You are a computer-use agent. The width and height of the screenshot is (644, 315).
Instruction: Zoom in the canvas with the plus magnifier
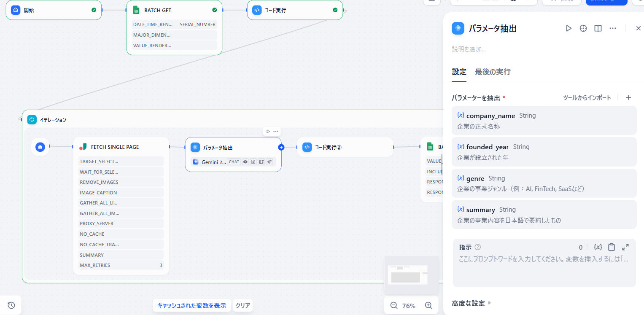[428, 306]
